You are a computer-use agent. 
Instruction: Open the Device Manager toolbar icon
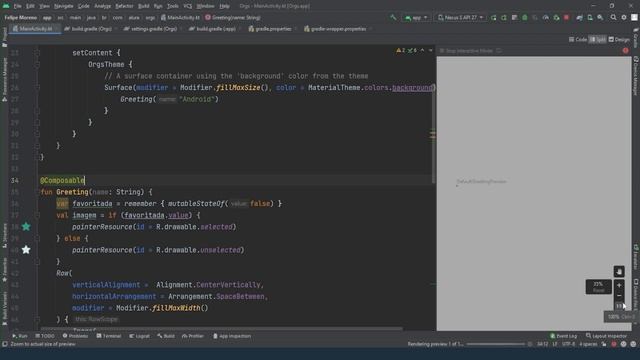[x=590, y=18]
